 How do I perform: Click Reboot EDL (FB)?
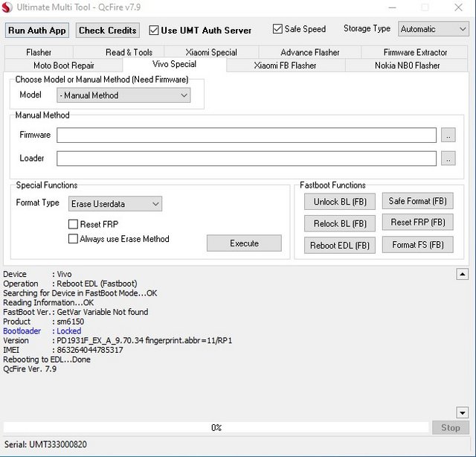tap(340, 245)
